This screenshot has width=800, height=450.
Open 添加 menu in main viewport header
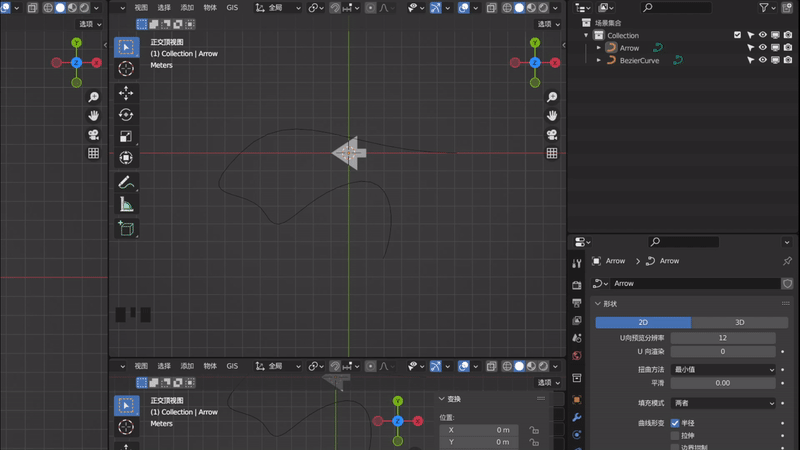coord(187,8)
